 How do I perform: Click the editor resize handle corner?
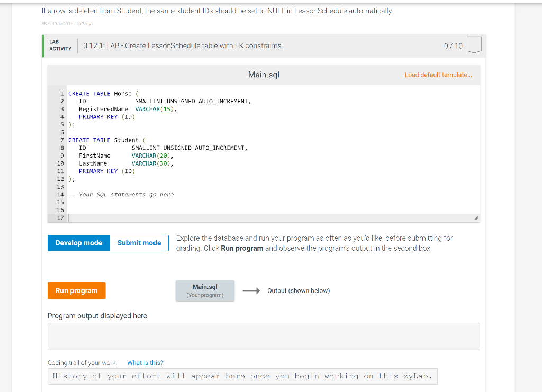476,217
